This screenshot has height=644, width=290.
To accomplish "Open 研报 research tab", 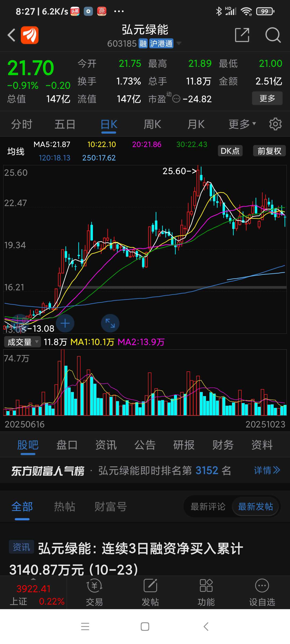I will [x=184, y=445].
